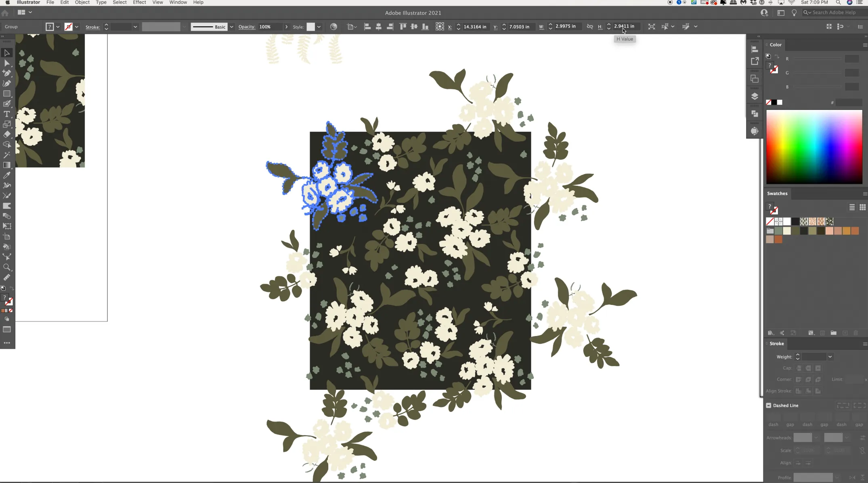This screenshot has height=483, width=868.
Task: Select the Direct Selection tool
Action: (7, 63)
